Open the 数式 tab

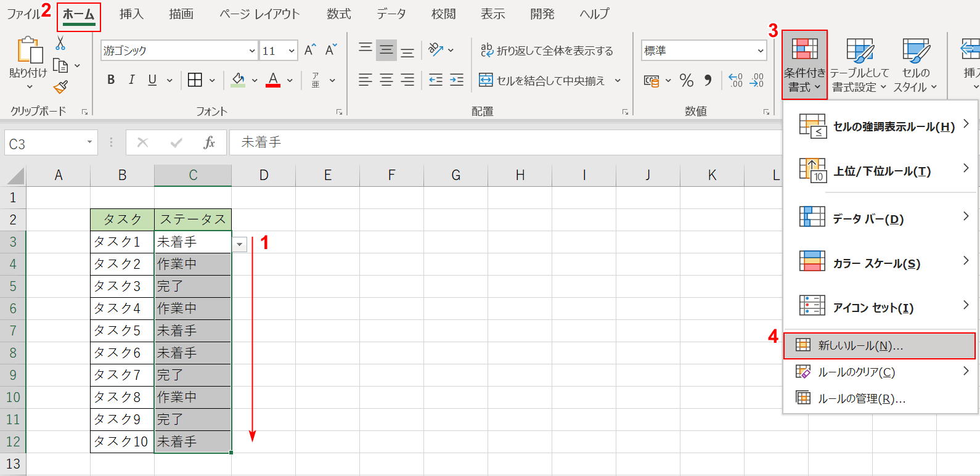pyautogui.click(x=338, y=14)
